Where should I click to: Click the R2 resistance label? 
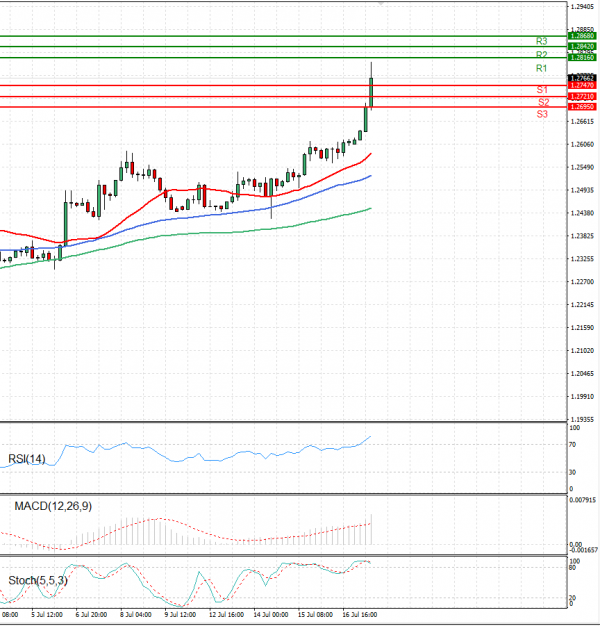(x=541, y=54)
